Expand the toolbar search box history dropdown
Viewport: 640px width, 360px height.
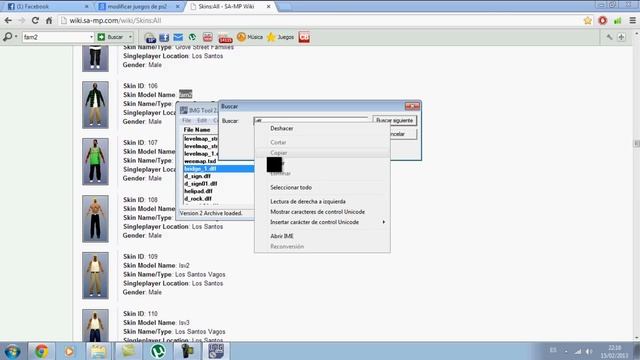[91, 37]
